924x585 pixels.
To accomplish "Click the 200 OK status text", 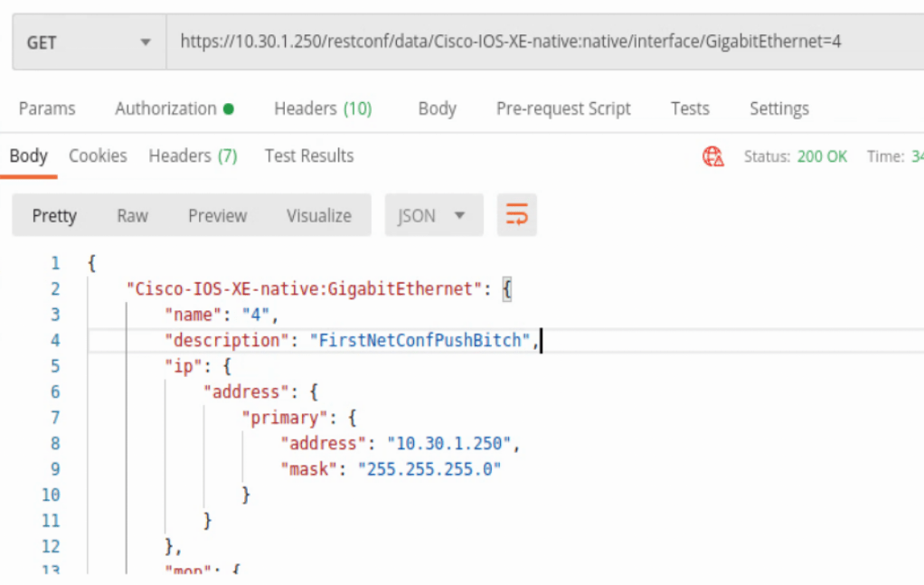I will pos(822,156).
